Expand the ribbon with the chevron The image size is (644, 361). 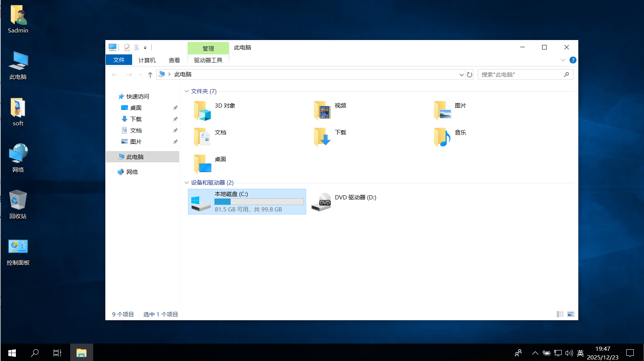point(563,60)
